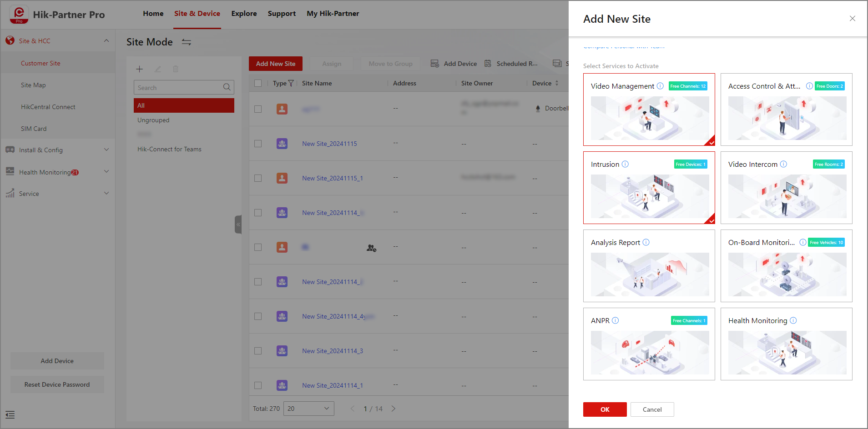Close the Add New Site panel
Image resolution: width=868 pixels, height=429 pixels.
[x=853, y=19]
